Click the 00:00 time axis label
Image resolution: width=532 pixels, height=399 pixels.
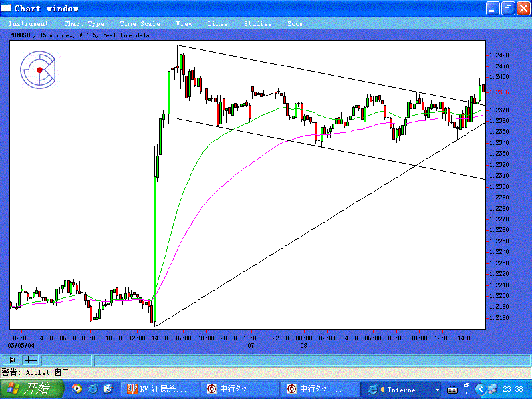coord(304,338)
